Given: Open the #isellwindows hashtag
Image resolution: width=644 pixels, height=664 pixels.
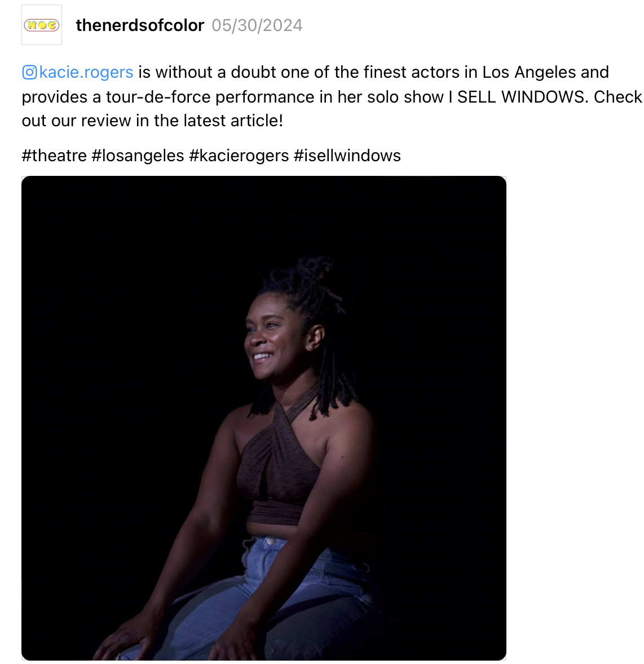Looking at the screenshot, I should [x=347, y=156].
